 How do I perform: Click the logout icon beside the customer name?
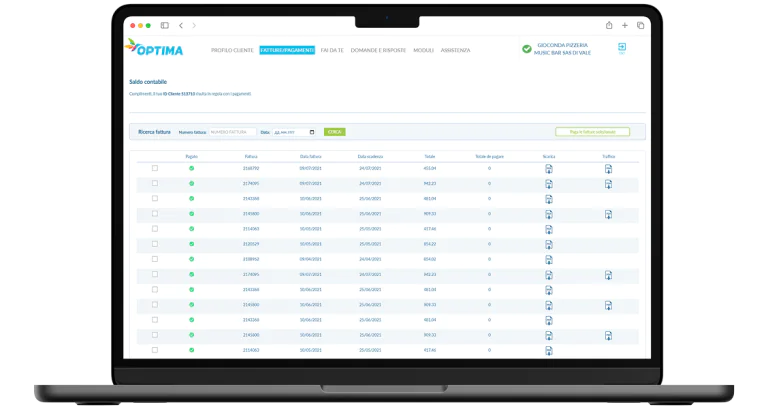(622, 47)
